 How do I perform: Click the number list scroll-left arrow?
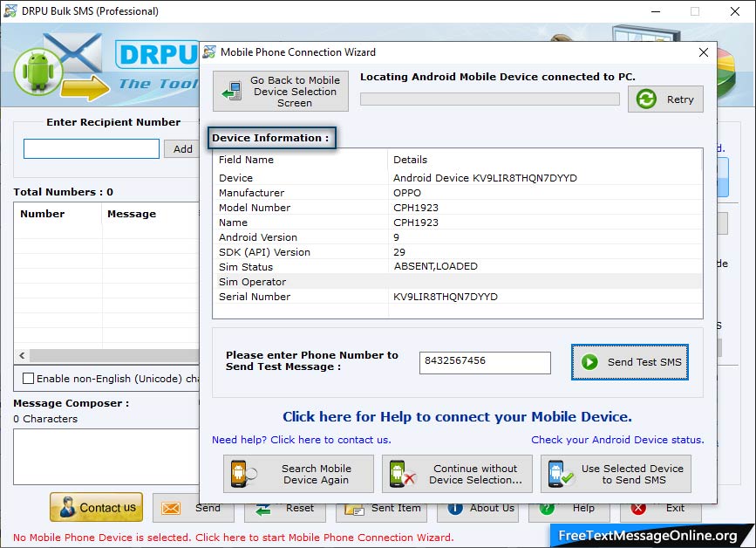pyautogui.click(x=22, y=355)
